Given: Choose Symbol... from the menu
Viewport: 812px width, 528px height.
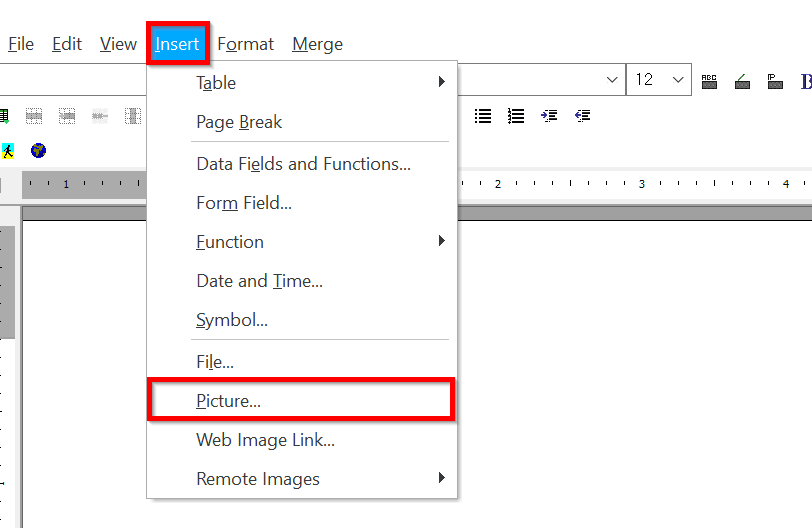Looking at the screenshot, I should point(302,320).
